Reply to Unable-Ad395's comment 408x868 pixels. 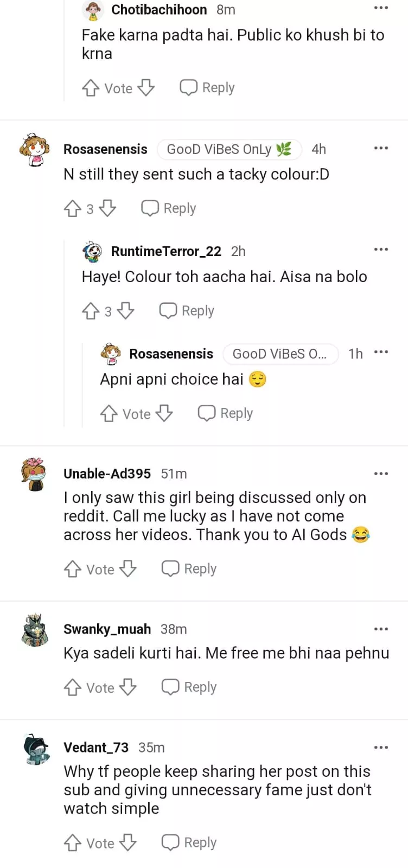click(189, 569)
